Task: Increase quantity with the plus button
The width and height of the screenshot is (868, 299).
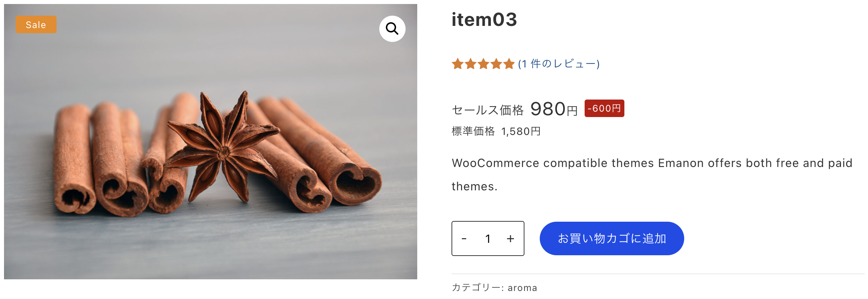Action: (x=510, y=238)
